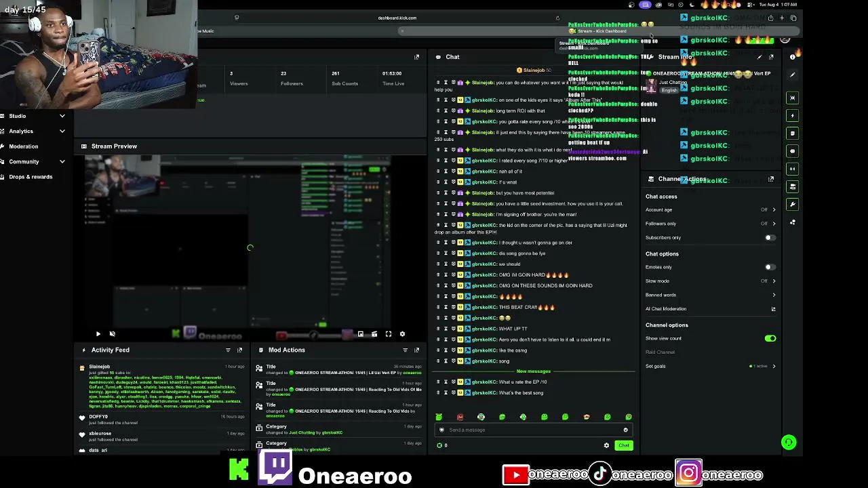Pop out the Channel Actions panel

(x=771, y=179)
